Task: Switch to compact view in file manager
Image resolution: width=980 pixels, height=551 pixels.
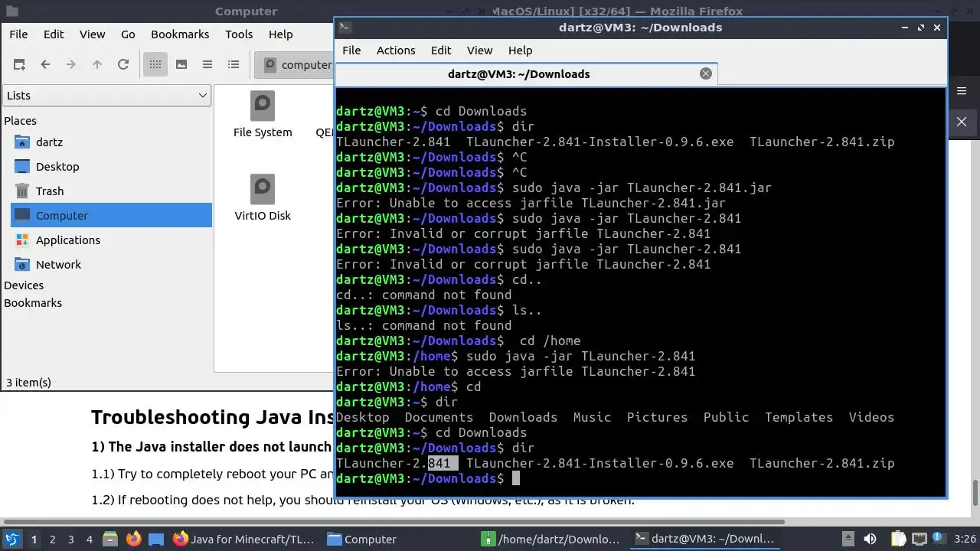Action: tap(207, 65)
